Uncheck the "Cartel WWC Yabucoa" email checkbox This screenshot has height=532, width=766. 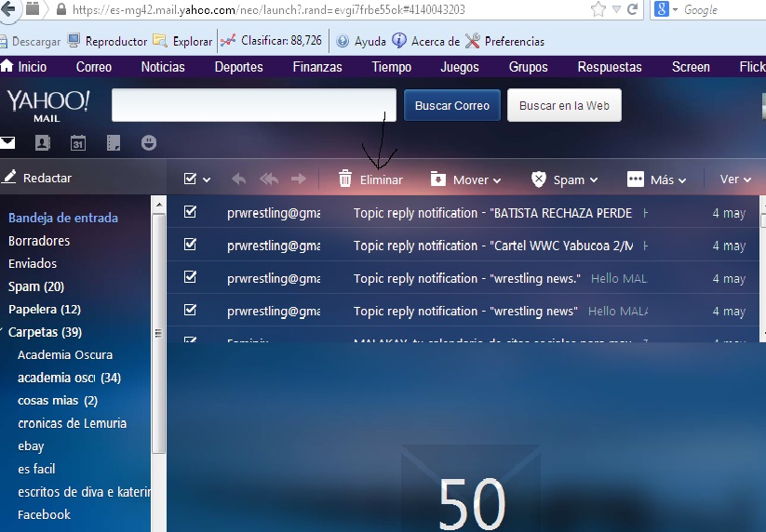[191, 245]
